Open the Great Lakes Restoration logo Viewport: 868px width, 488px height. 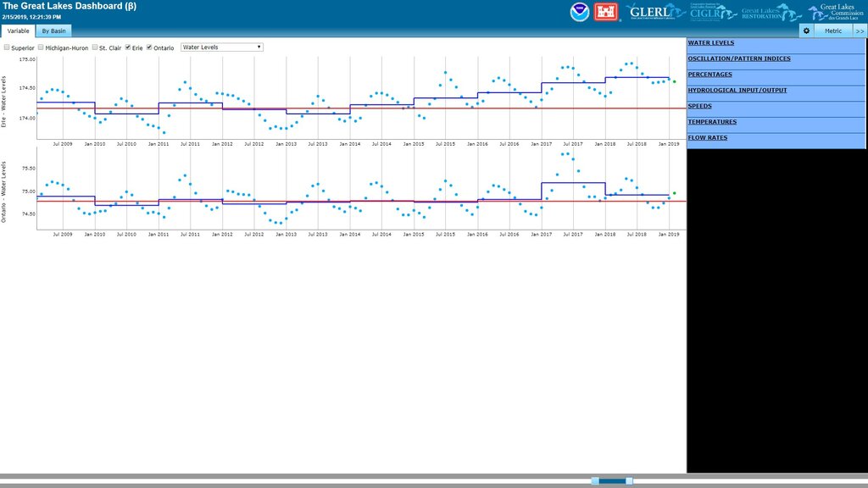[x=771, y=12]
